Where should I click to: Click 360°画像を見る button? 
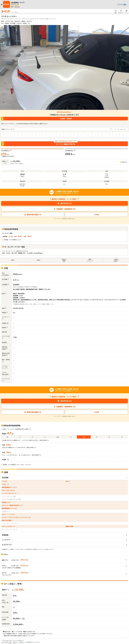point(120,129)
